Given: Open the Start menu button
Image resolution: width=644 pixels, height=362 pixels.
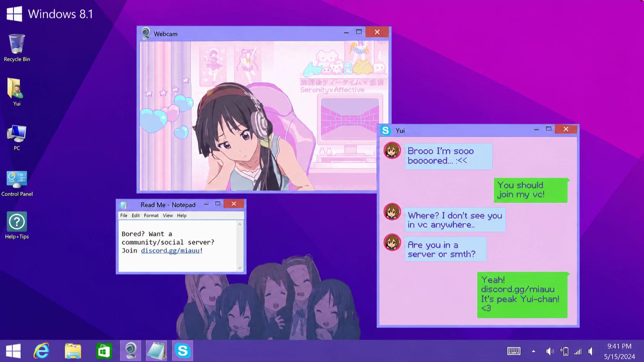Looking at the screenshot, I should click(13, 351).
